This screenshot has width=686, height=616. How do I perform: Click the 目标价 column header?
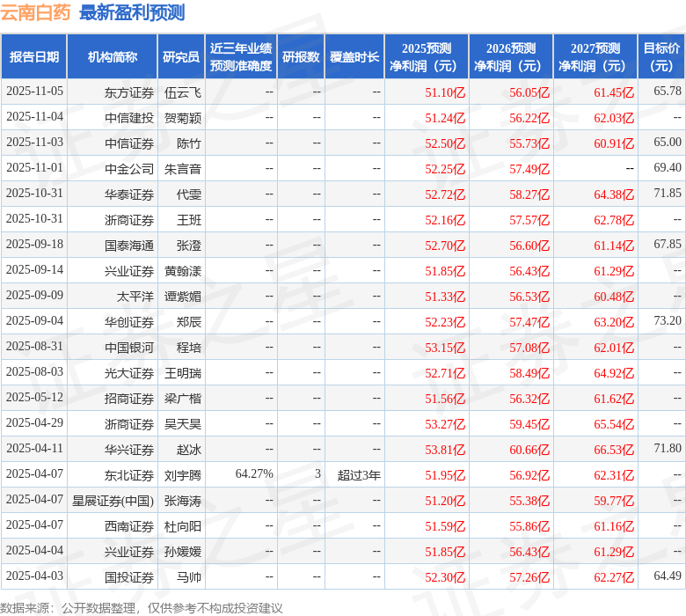point(661,57)
